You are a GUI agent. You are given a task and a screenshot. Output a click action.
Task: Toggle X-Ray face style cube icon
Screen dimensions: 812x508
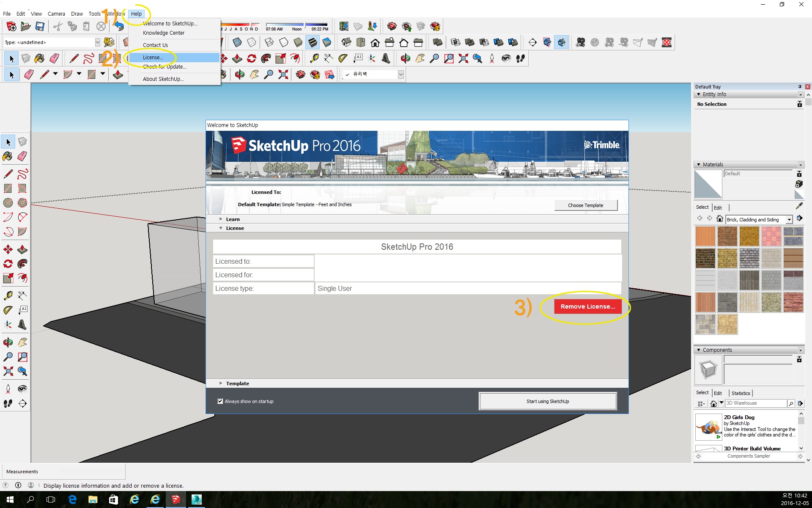point(237,42)
